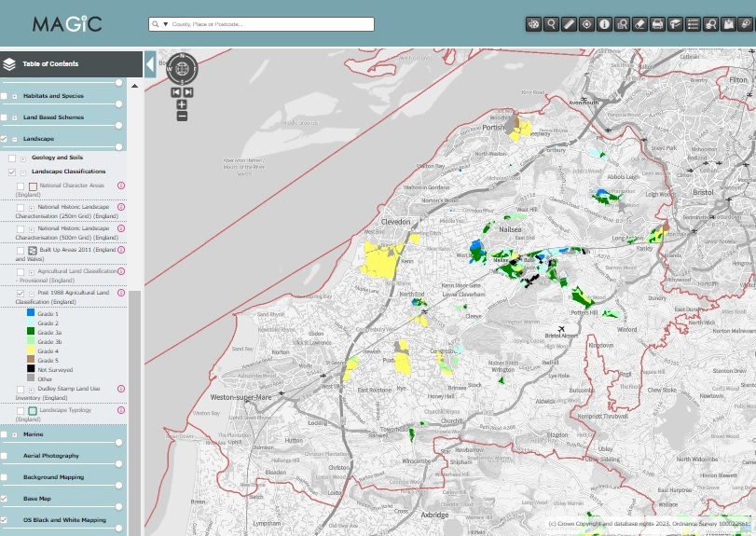Select the eraser clear tool
The image size is (756, 536).
click(x=639, y=24)
